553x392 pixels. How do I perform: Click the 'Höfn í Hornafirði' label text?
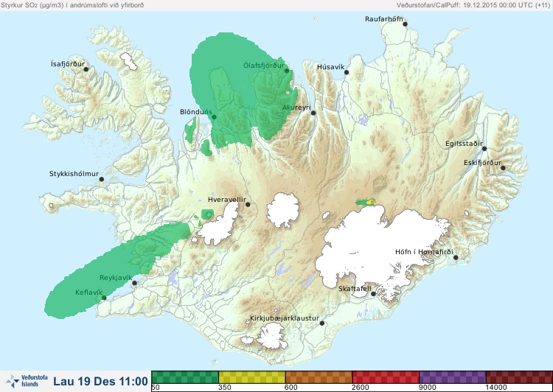point(424,252)
